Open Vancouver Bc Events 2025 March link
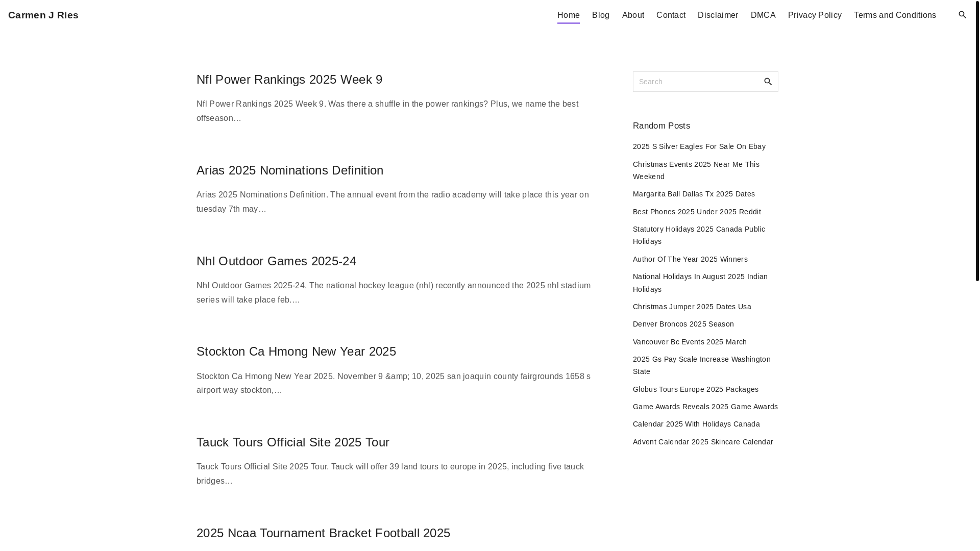980x551 pixels. pyautogui.click(x=690, y=342)
